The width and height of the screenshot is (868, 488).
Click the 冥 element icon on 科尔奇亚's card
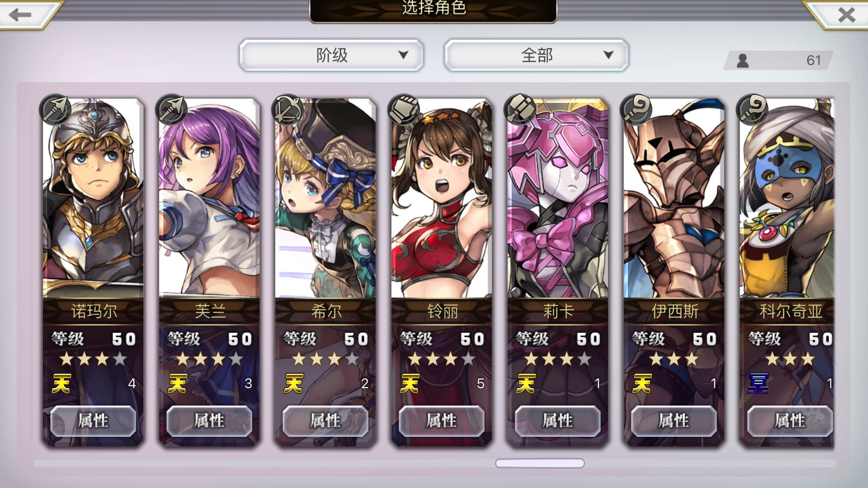(x=758, y=384)
